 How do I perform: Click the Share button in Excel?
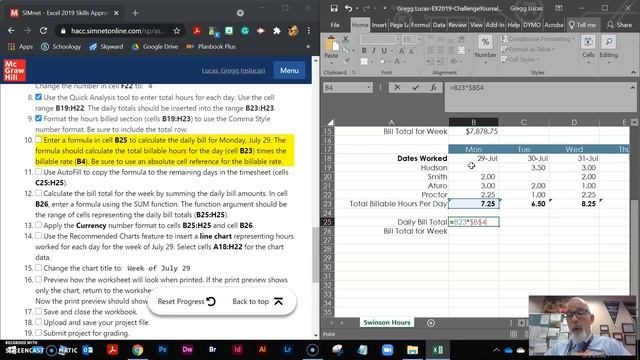click(619, 25)
